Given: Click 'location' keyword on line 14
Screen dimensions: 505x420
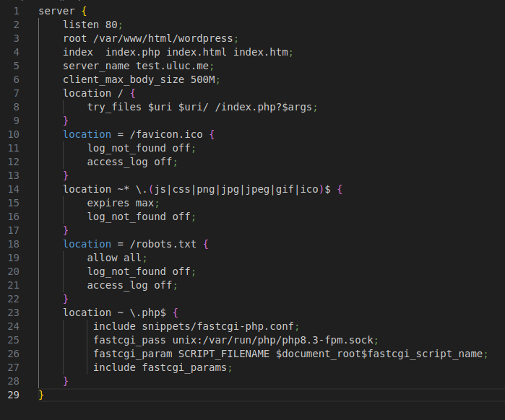Looking at the screenshot, I should click(87, 190).
